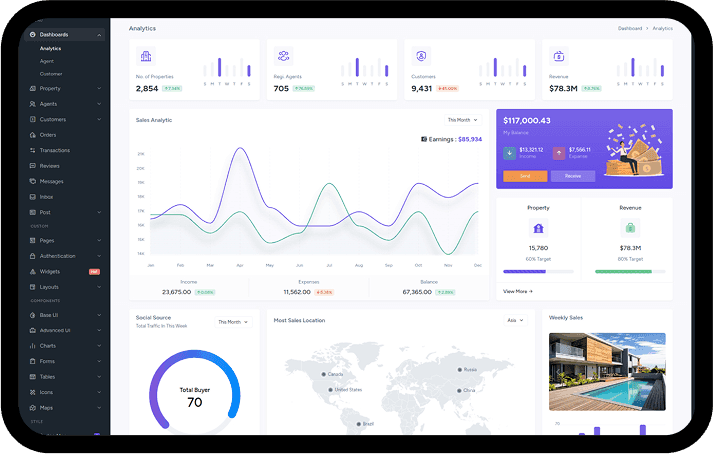The image size is (713, 454).
Task: Click the Receive button
Action: (x=573, y=176)
